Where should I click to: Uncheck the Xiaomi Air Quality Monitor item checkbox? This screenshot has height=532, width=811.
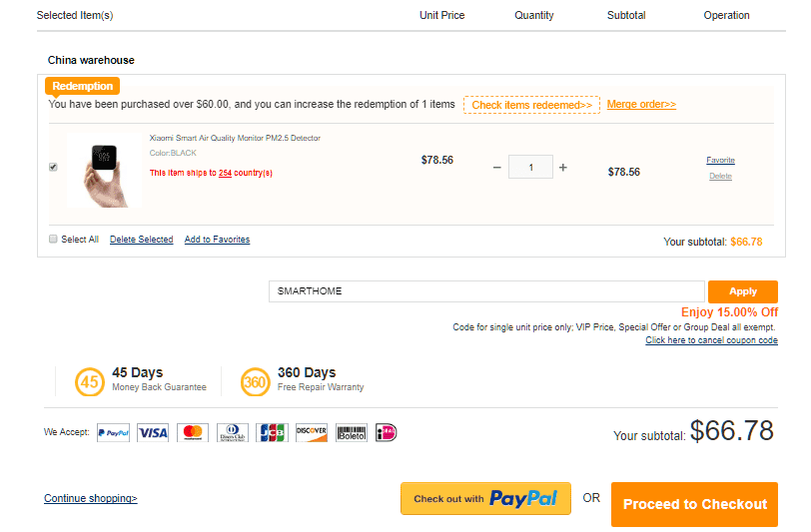53,167
